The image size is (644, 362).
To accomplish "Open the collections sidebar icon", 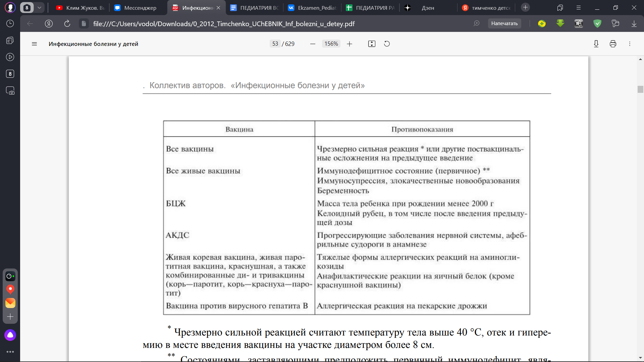I will (10, 40).
